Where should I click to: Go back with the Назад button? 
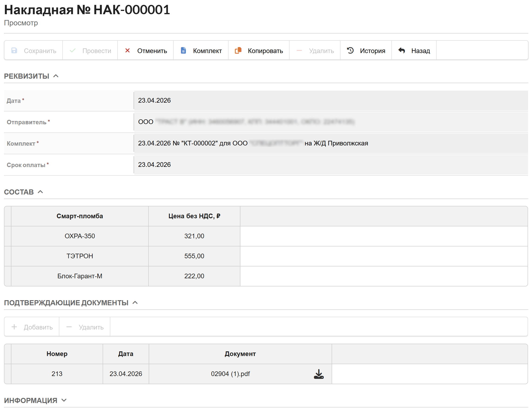[x=414, y=50]
